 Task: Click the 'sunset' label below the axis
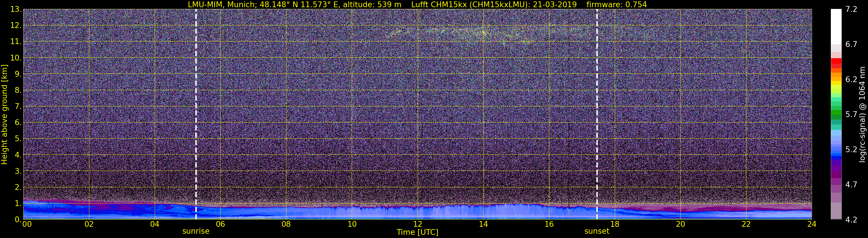(x=597, y=231)
